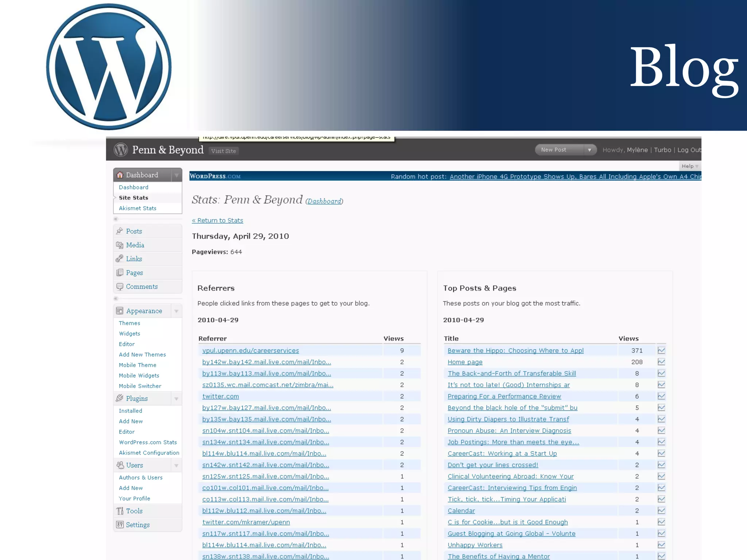
Task: Collapse the Appearance section arrow
Action: pos(177,311)
